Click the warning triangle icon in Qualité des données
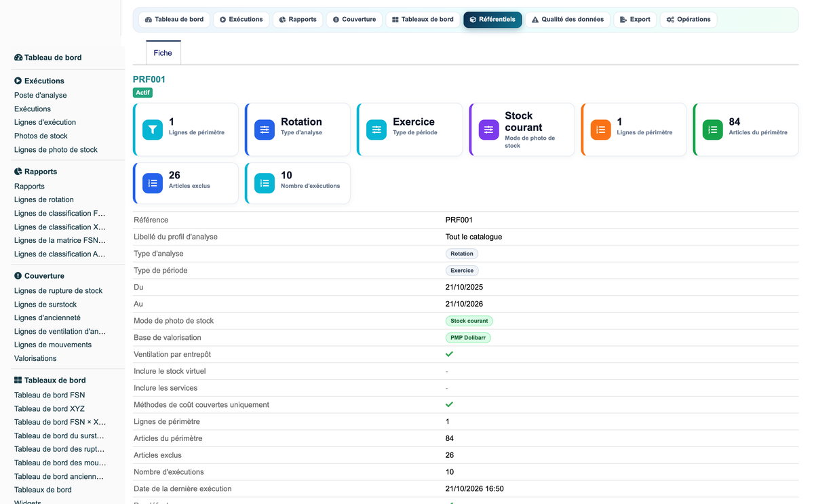The width and height of the screenshot is (814, 504). [x=535, y=20]
